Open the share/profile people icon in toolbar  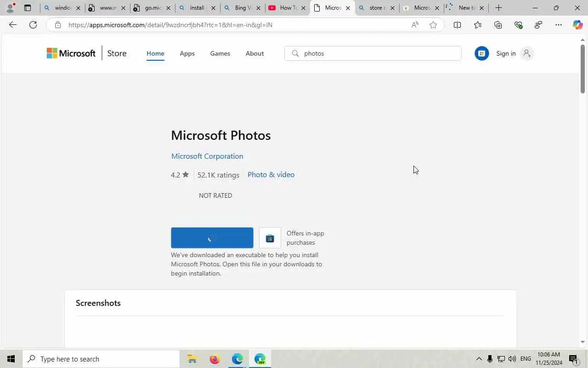pyautogui.click(x=538, y=25)
